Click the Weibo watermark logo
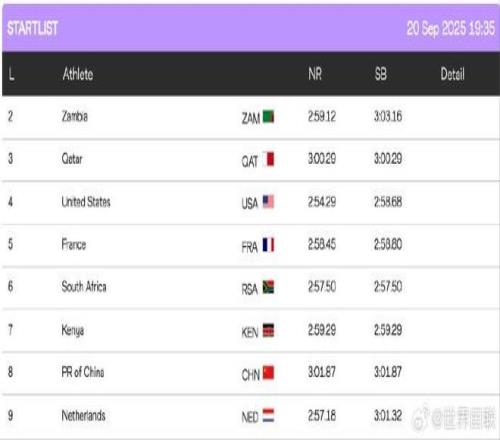Screen dimensions: 500x440 point(420,418)
